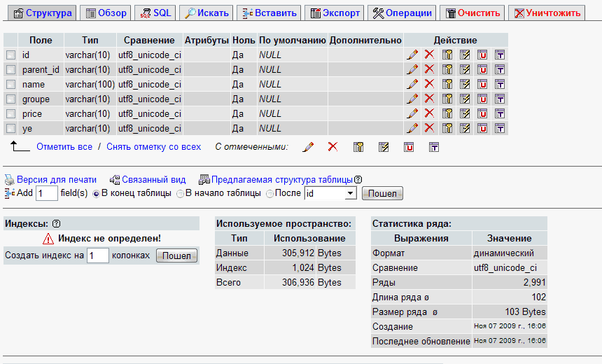Choose the "После" radio option
602x364 pixels.
point(269,193)
